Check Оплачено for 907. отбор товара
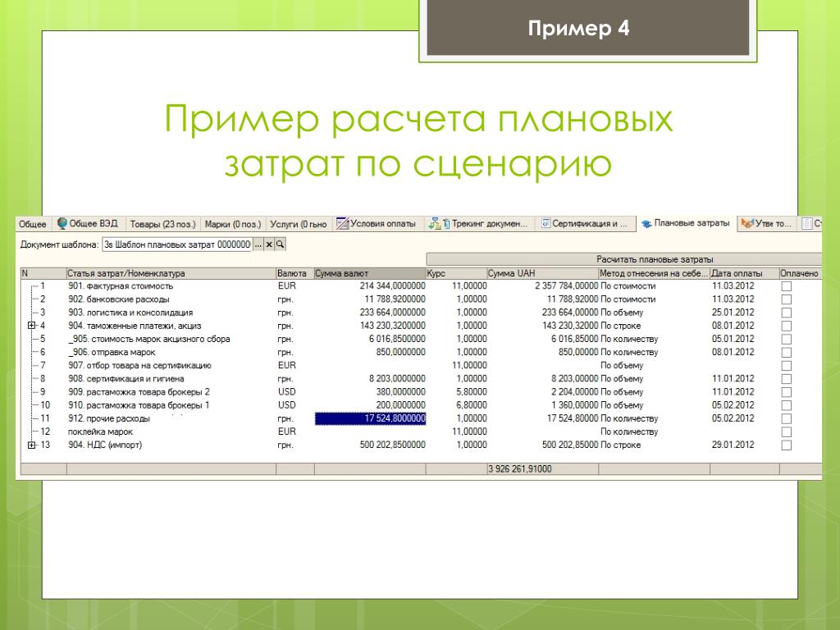 [x=787, y=365]
